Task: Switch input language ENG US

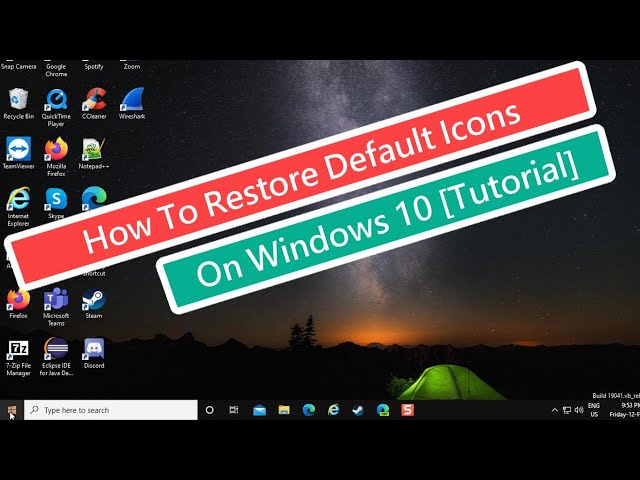Action: pyautogui.click(x=594, y=410)
